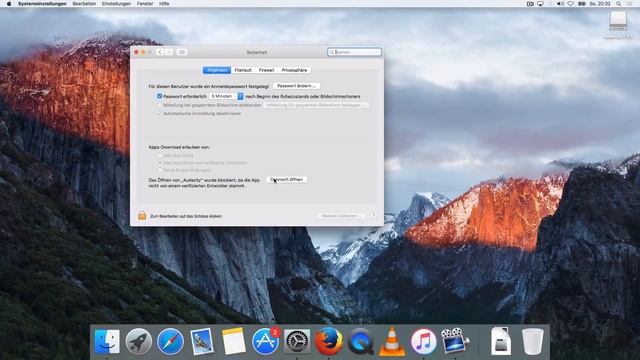The width and height of the screenshot is (640, 360).
Task: Open the Bearbeiten menu
Action: point(84,4)
